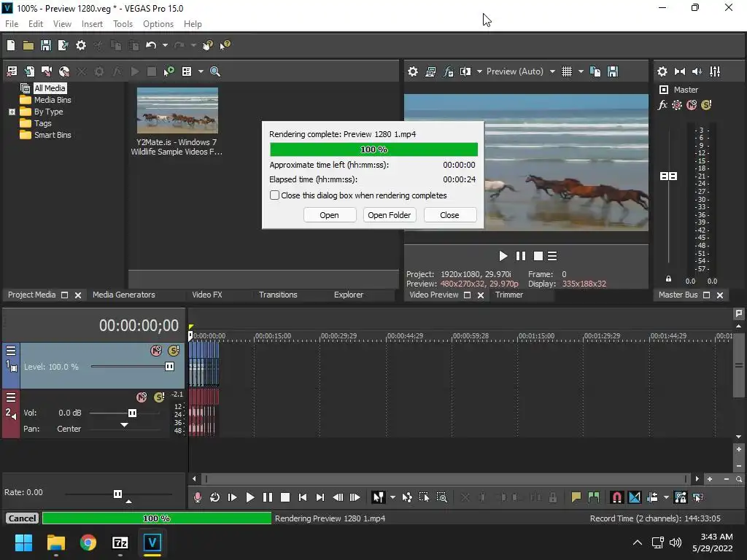Click video track Level slider handle

[x=169, y=366]
